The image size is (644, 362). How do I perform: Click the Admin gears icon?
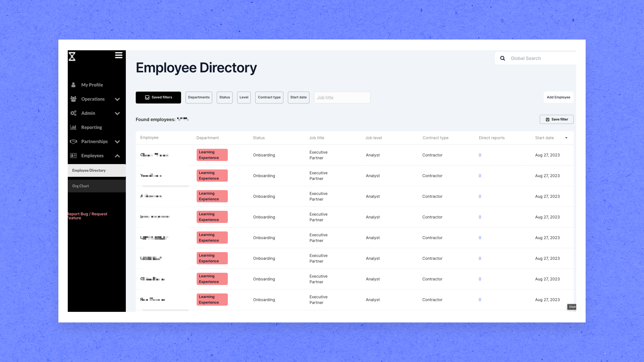[73, 113]
